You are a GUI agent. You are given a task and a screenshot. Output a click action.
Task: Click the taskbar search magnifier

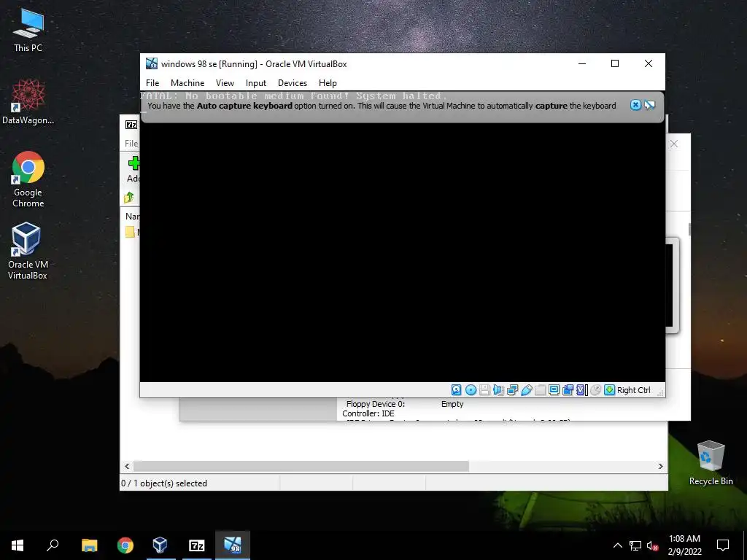coord(53,545)
